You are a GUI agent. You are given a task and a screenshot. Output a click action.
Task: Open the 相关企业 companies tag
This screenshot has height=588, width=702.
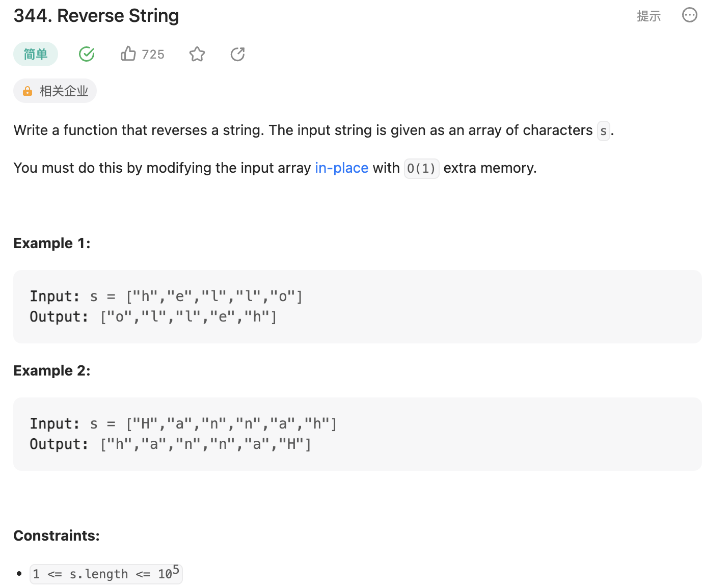64,91
